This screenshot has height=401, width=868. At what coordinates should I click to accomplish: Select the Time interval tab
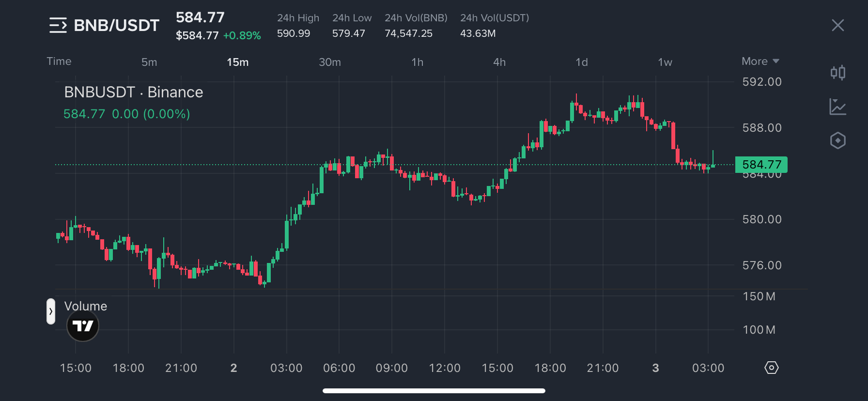point(59,62)
